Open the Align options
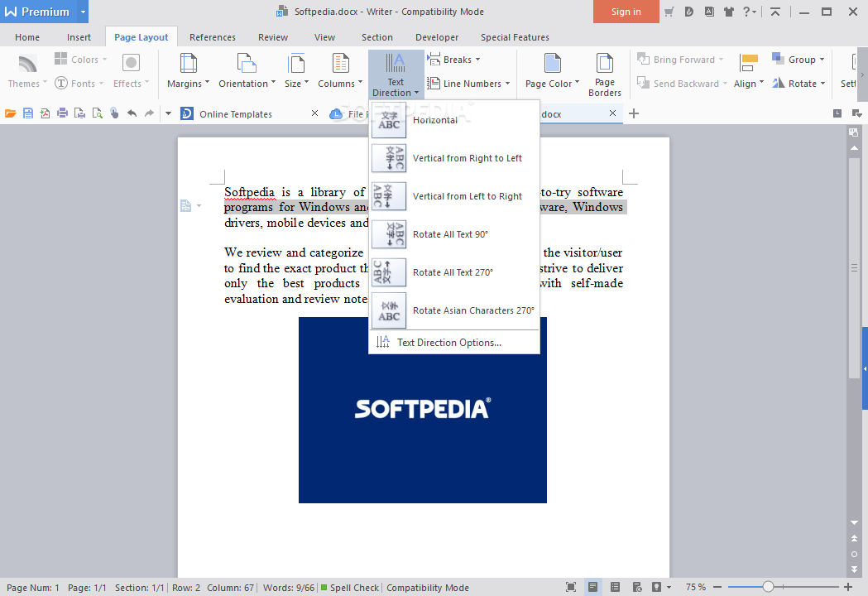 coord(748,71)
